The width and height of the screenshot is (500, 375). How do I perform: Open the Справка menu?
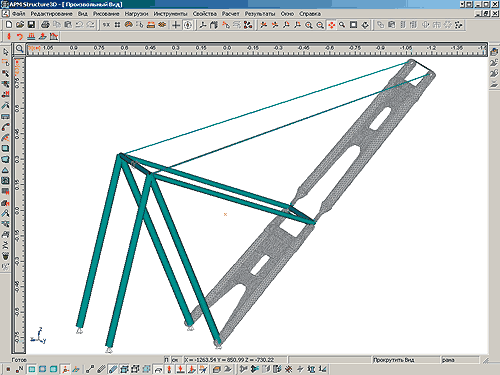(310, 14)
